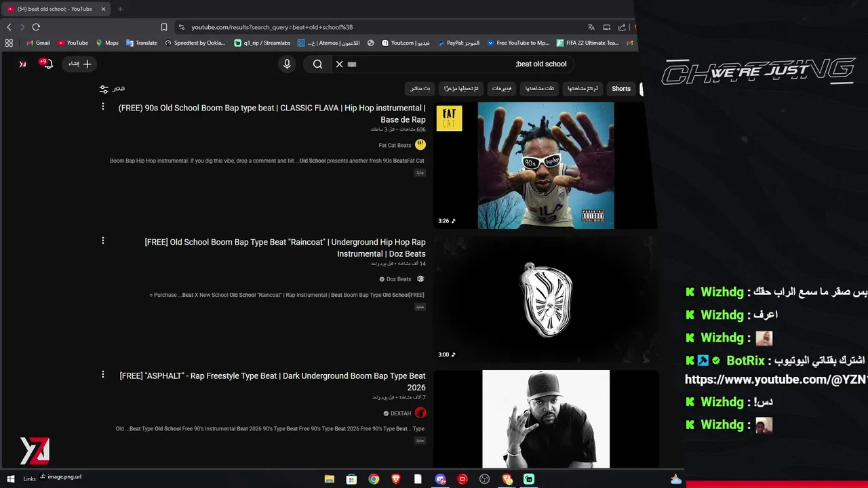Open Doz Beats channel avatar
Viewport: 868px width, 488px height.
click(x=420, y=279)
